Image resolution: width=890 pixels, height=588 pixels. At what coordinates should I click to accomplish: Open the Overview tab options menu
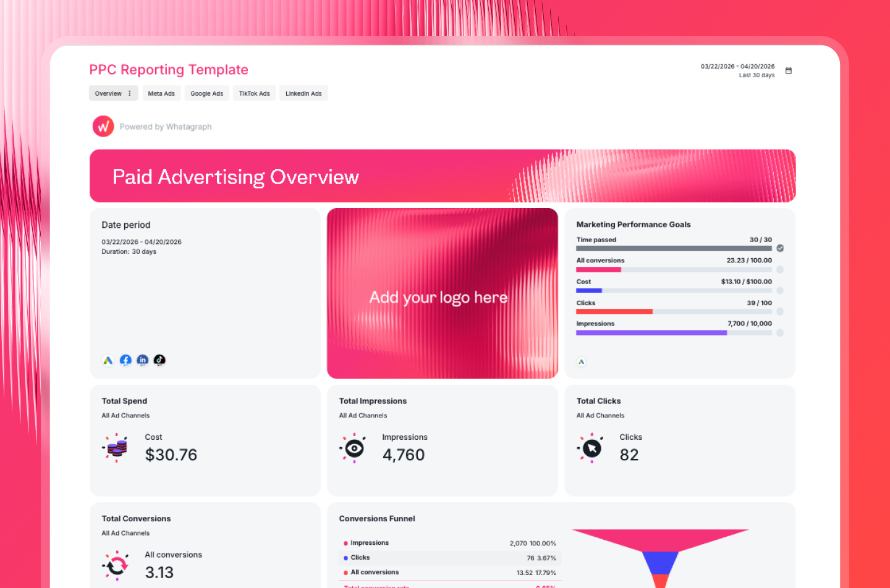[x=129, y=93]
